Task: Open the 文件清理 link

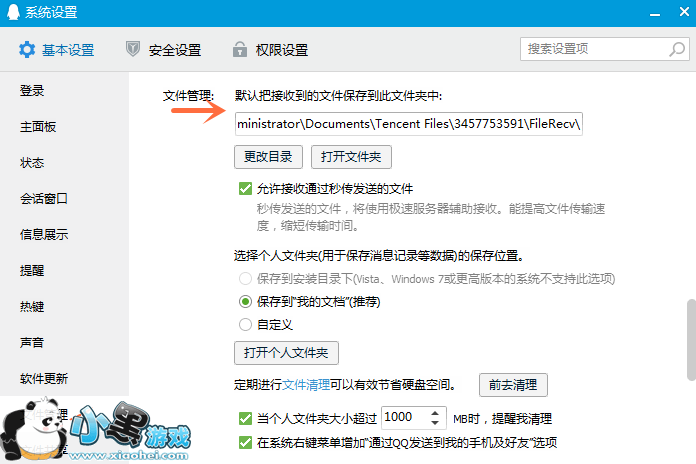Action: (x=306, y=385)
